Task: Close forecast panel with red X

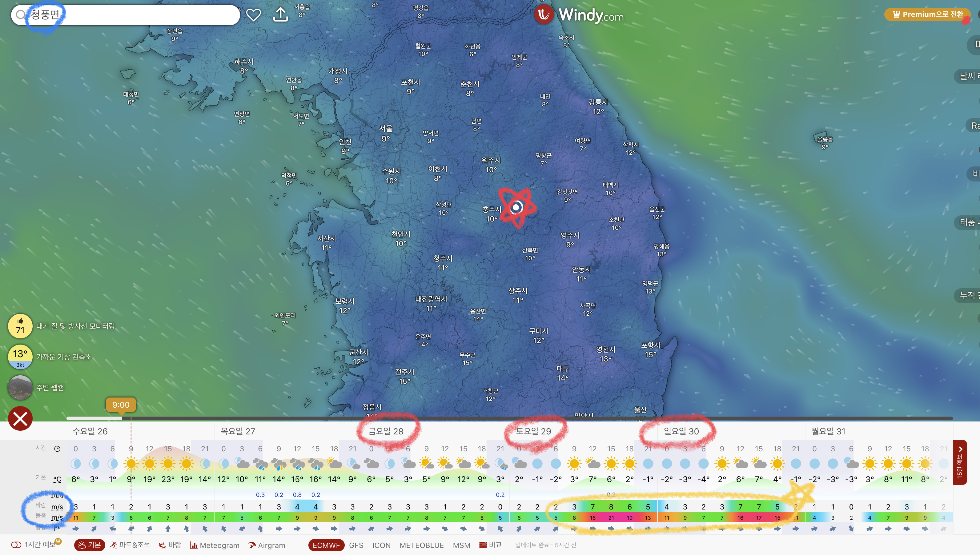Action: click(x=20, y=418)
